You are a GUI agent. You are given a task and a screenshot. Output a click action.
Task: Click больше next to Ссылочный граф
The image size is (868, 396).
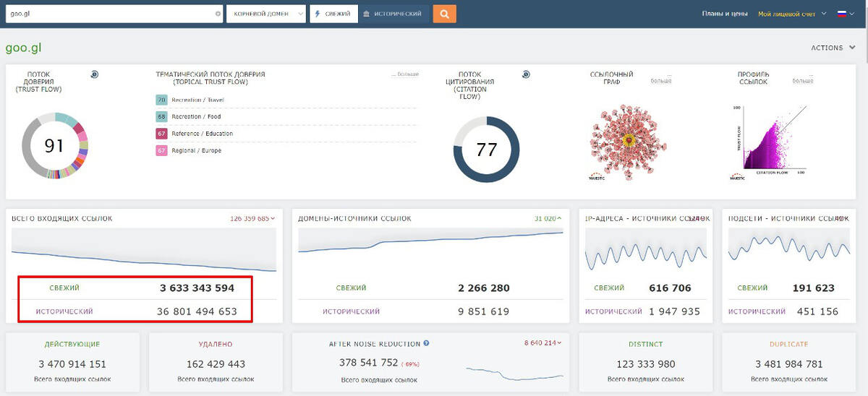[x=660, y=79]
